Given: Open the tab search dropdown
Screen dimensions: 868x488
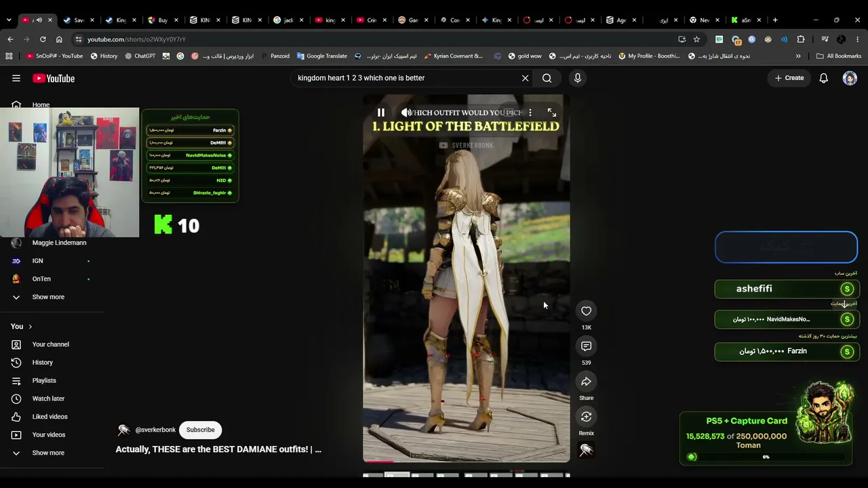Looking at the screenshot, I should click(x=9, y=20).
